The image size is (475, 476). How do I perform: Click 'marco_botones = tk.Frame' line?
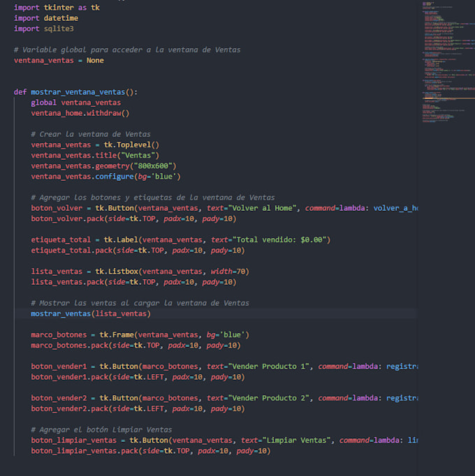[x=140, y=335]
